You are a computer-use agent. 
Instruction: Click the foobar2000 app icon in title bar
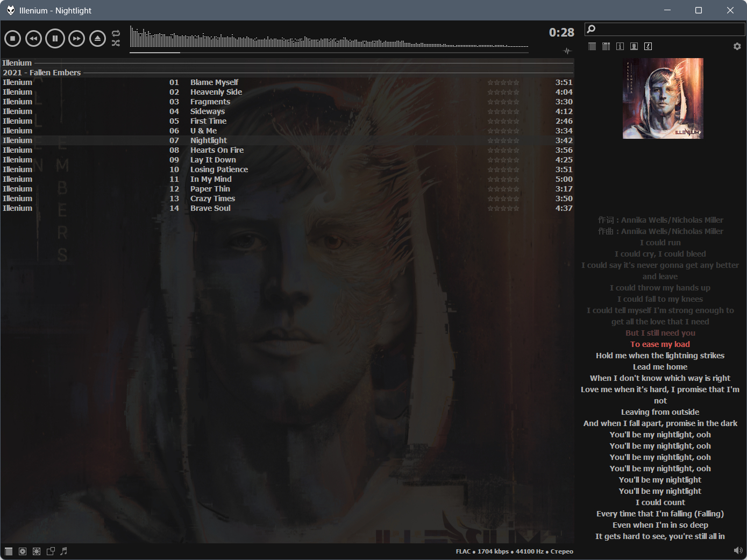[10, 10]
